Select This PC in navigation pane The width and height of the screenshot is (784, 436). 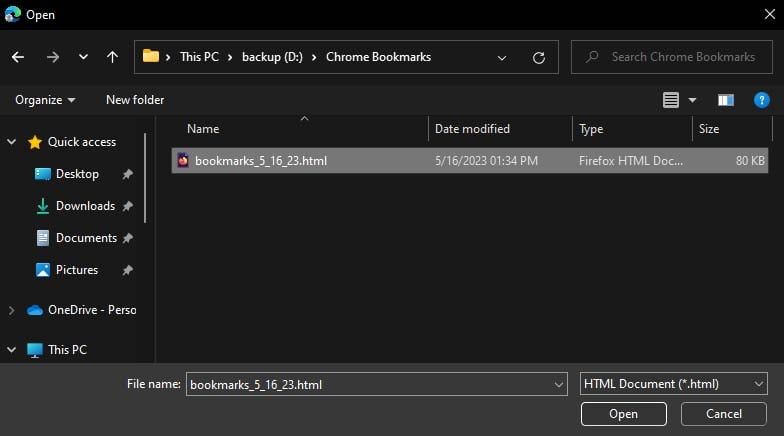pos(67,350)
